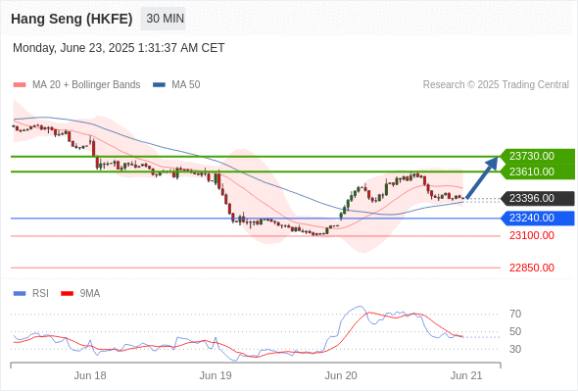The width and height of the screenshot is (578, 392).
Task: Click the 23100.00 support level label
Action: point(532,235)
